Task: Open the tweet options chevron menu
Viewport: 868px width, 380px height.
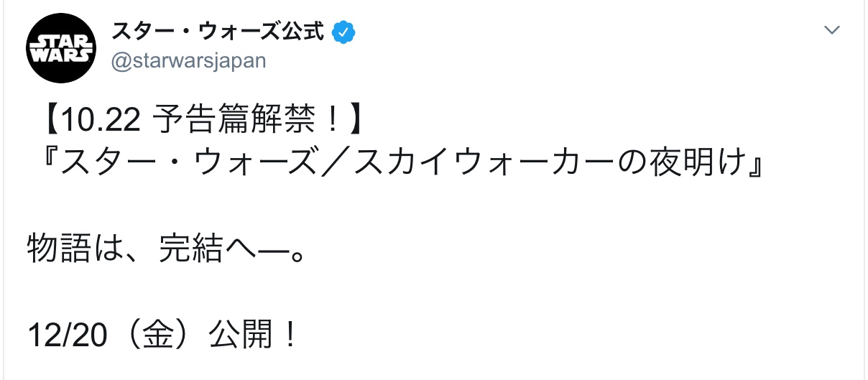Action: (831, 30)
